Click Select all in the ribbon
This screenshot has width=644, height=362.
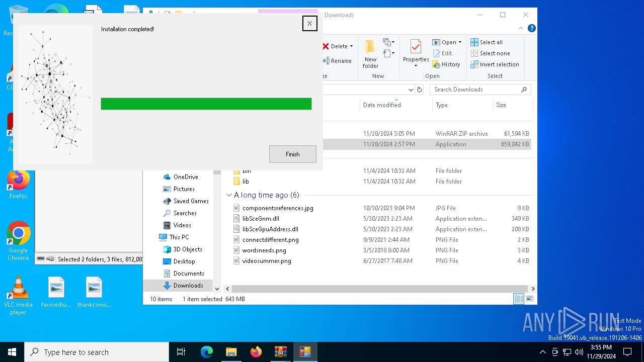click(487, 42)
